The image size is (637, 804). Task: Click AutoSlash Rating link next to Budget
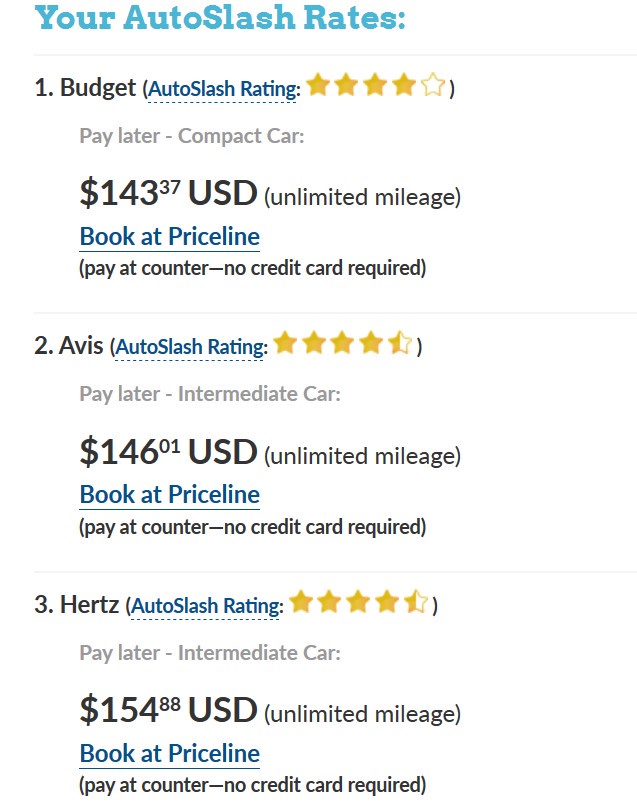(x=221, y=90)
